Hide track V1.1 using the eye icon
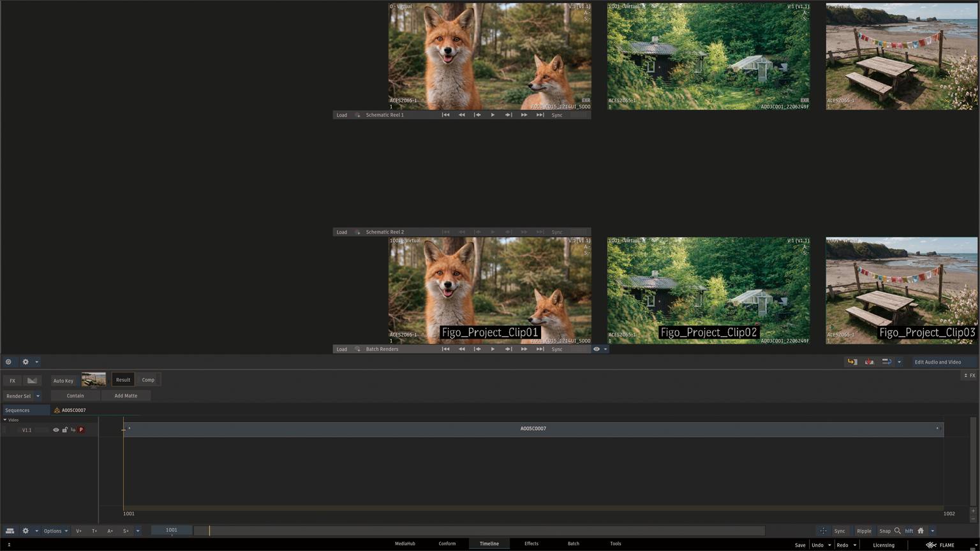980x551 pixels. pos(56,430)
